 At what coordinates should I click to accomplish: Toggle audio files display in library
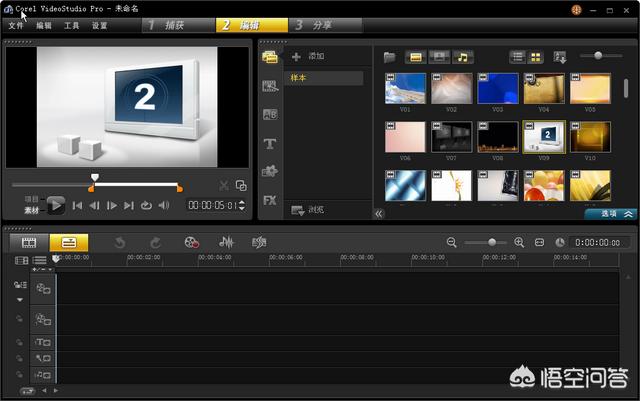[x=462, y=57]
